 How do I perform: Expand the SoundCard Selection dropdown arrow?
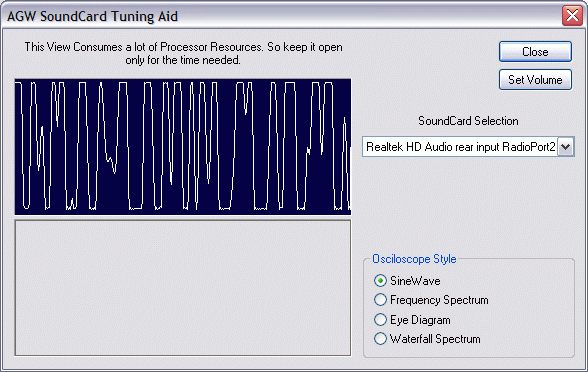coord(566,147)
